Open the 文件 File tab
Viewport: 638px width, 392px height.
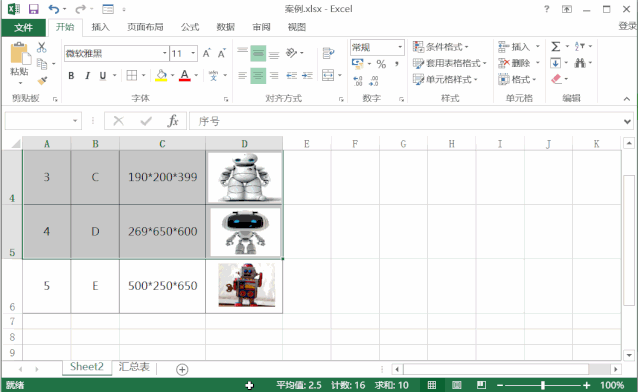coord(23,27)
